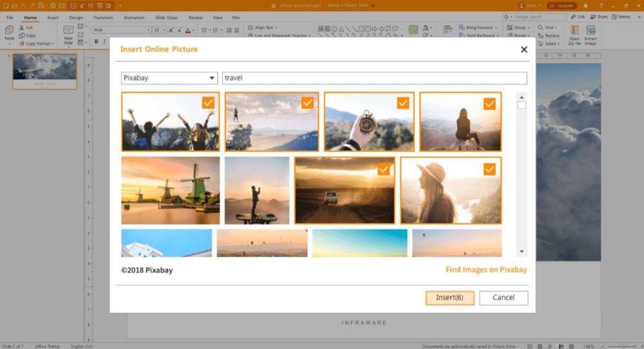Image resolution: width=644 pixels, height=349 pixels.
Task: Click the increase font size icon
Action: click(x=171, y=30)
